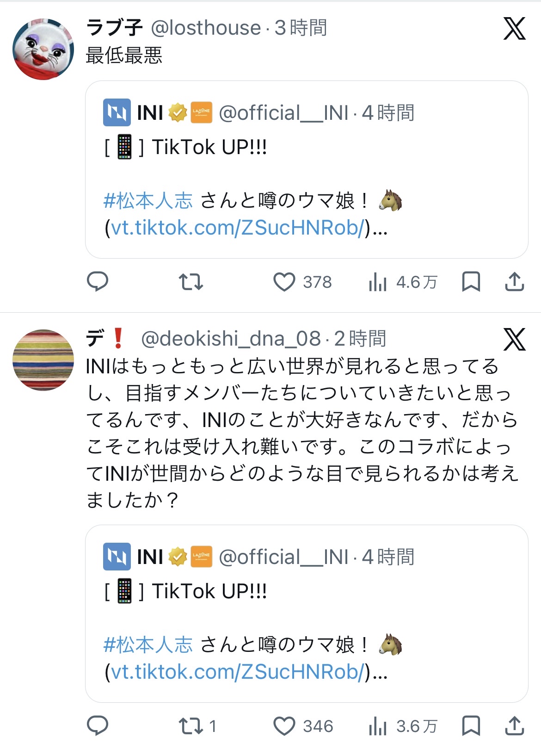Viewport: 541px width, 756px height.
Task: Like the ラブ子 post with 378 likes
Action: (x=284, y=282)
